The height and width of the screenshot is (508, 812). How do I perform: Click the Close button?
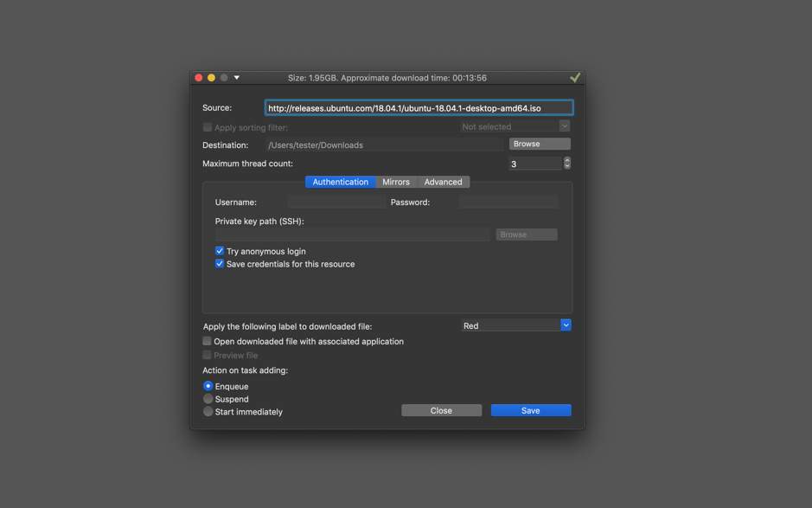click(441, 409)
